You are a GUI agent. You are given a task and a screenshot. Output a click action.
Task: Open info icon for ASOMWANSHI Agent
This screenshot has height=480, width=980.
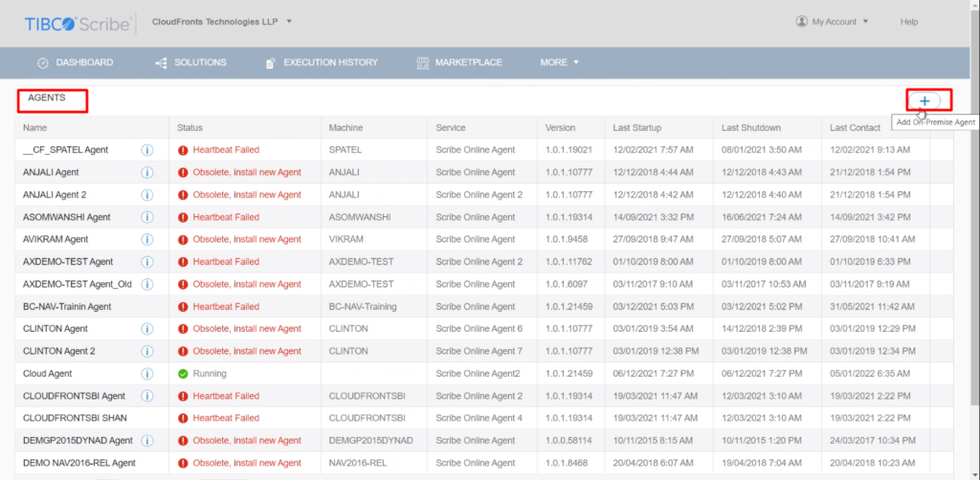(x=146, y=217)
